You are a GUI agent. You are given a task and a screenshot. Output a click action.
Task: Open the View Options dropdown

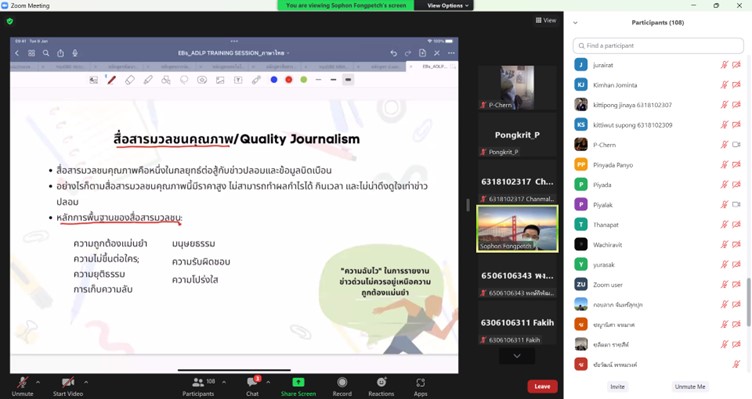448,5
